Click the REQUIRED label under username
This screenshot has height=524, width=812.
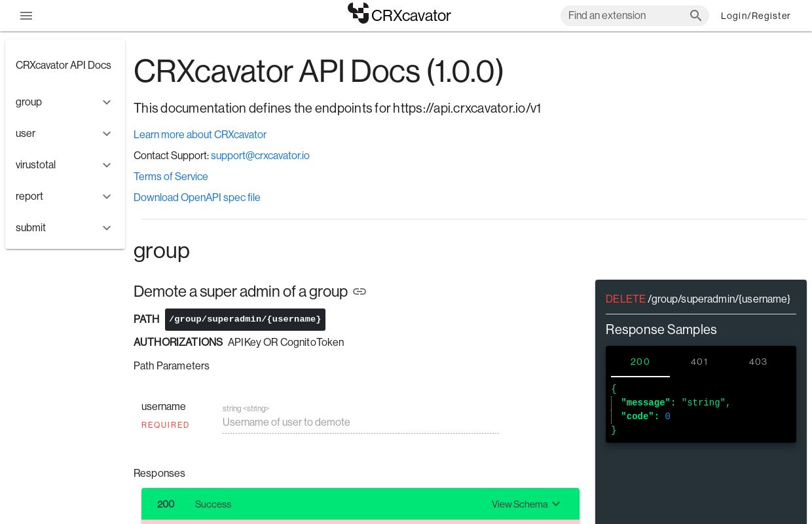click(165, 425)
